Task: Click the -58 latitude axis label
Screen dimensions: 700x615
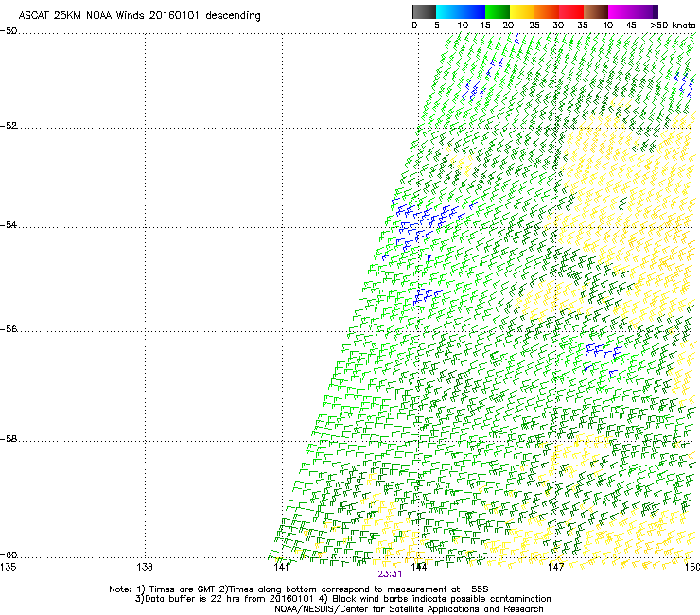Action: [9, 439]
